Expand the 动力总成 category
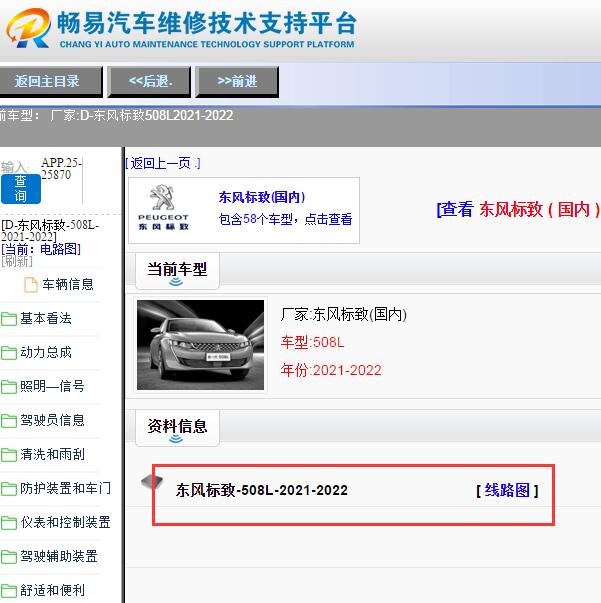Viewport: 601px width, 603px height. (x=46, y=352)
